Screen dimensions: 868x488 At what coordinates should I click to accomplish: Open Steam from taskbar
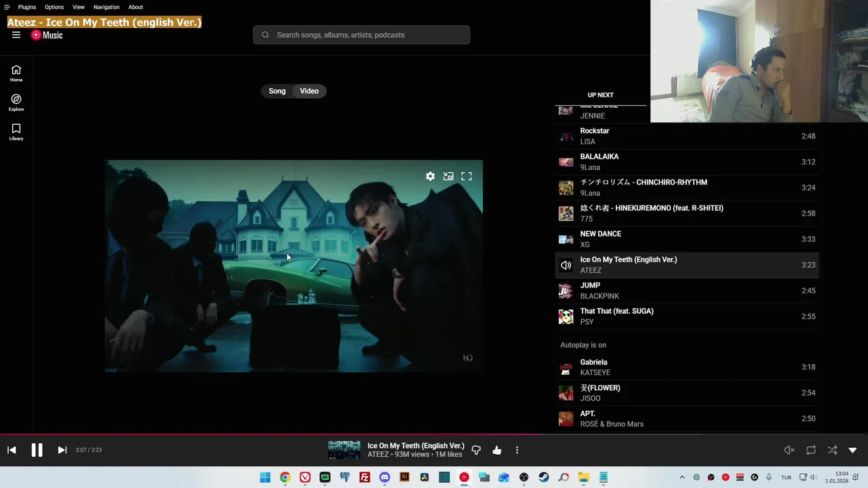coord(544,477)
